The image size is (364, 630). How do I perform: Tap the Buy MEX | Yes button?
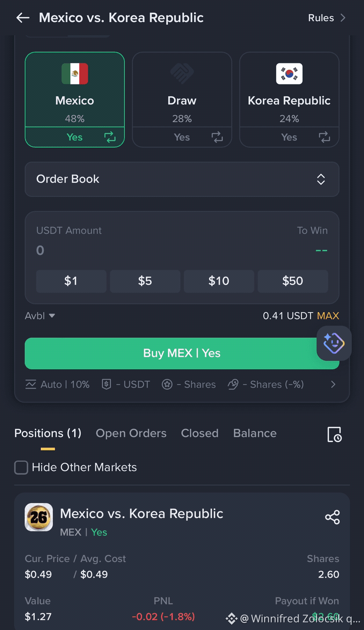(182, 353)
